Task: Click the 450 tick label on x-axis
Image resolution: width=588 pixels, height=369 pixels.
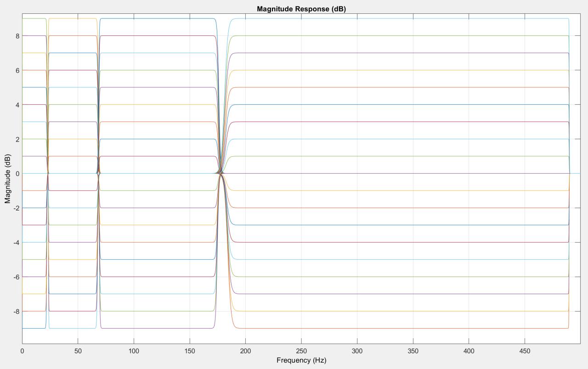Action: (x=525, y=351)
